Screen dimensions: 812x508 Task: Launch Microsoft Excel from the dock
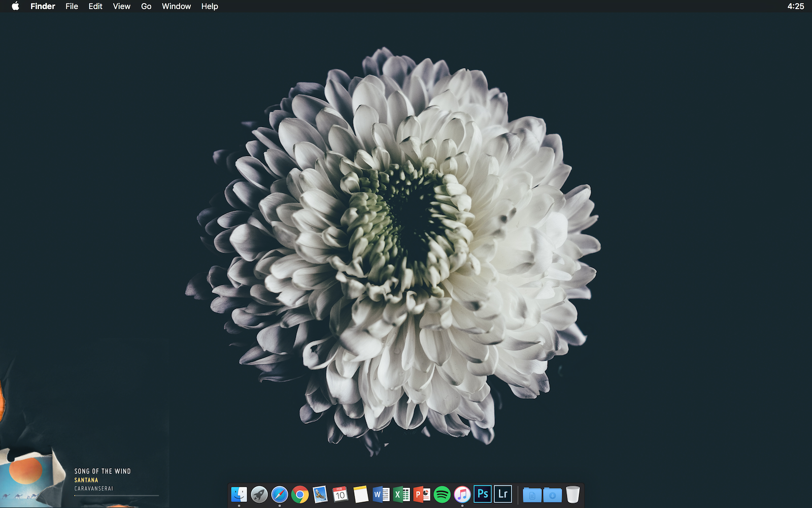pyautogui.click(x=401, y=494)
